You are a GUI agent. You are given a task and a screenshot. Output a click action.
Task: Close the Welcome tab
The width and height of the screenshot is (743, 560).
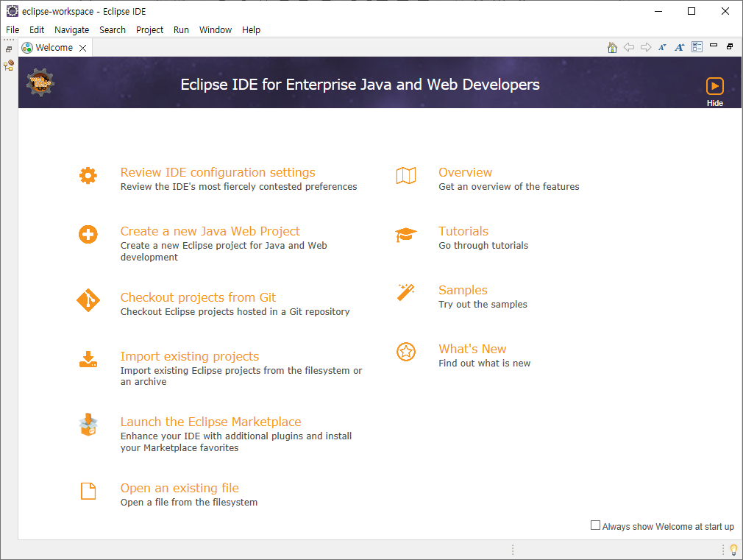point(83,48)
